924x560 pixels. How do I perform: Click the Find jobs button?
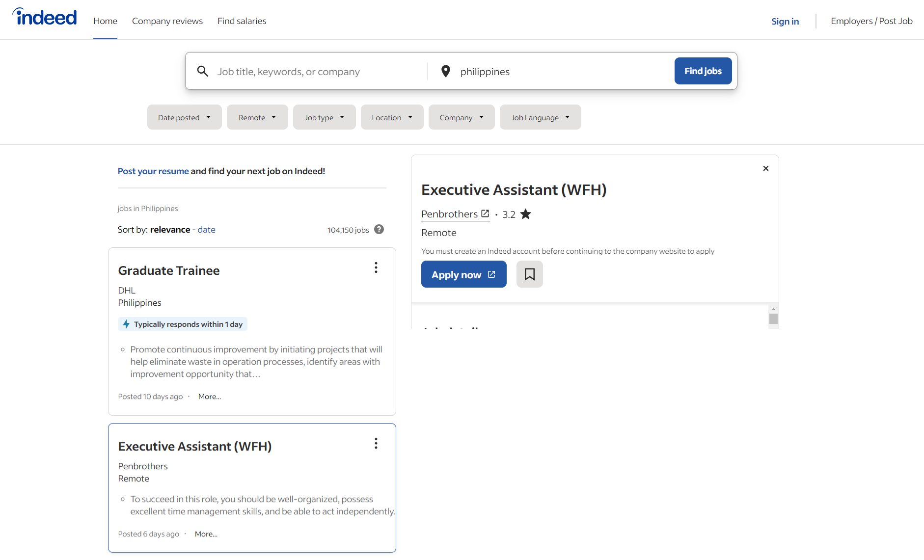point(703,71)
